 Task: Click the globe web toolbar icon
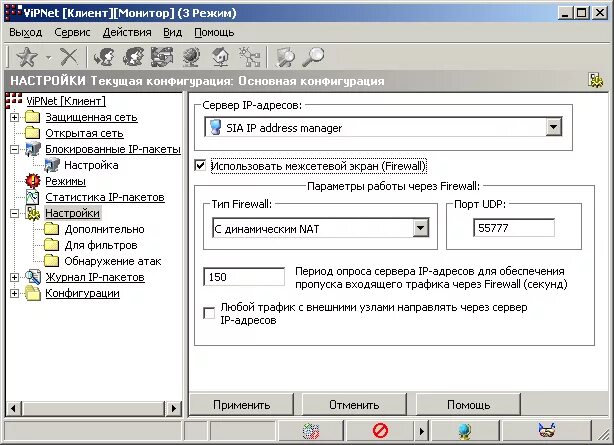point(191,57)
